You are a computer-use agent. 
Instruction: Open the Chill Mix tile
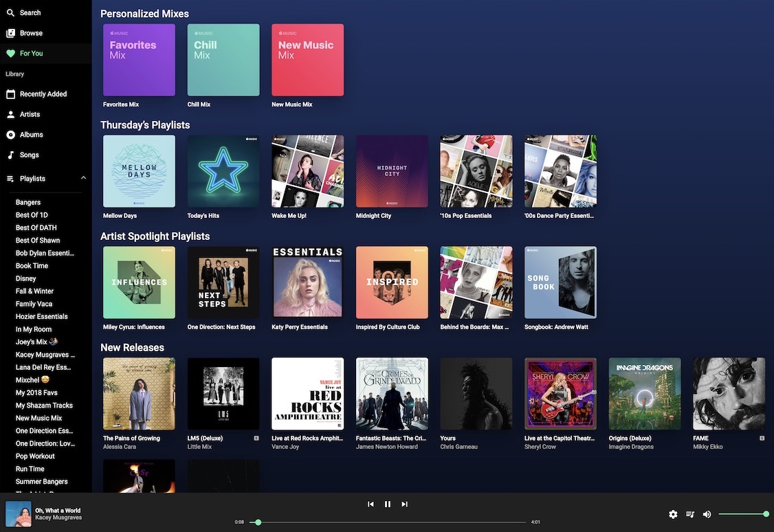pos(223,60)
